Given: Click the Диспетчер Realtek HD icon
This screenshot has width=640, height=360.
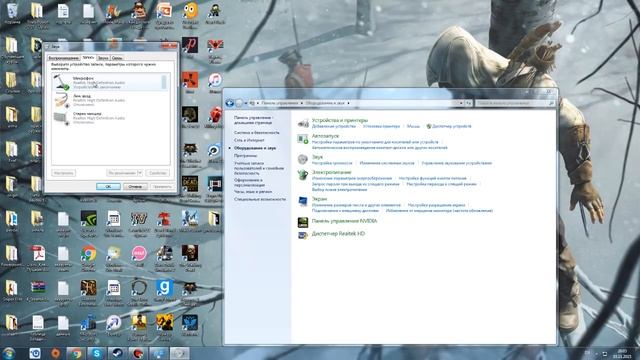Looking at the screenshot, I should pyautogui.click(x=302, y=235).
